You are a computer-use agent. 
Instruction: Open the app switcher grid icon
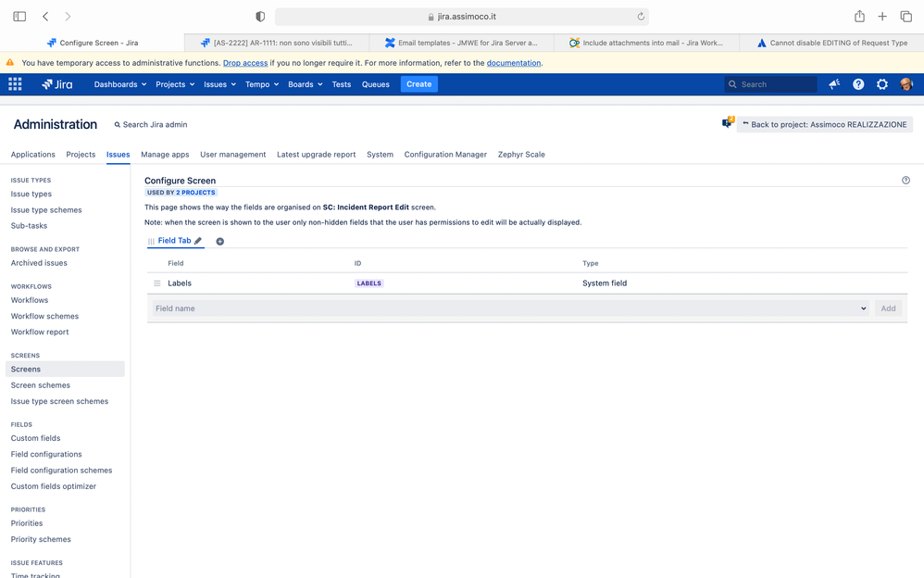14,83
